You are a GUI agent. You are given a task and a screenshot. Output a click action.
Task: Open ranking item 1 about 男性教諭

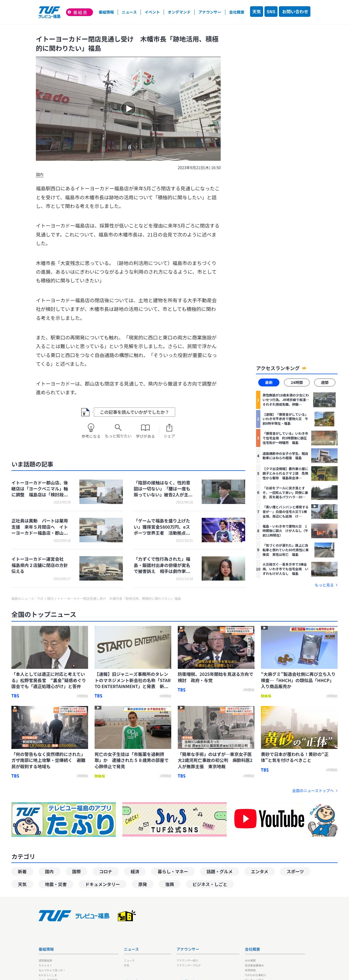click(x=297, y=400)
